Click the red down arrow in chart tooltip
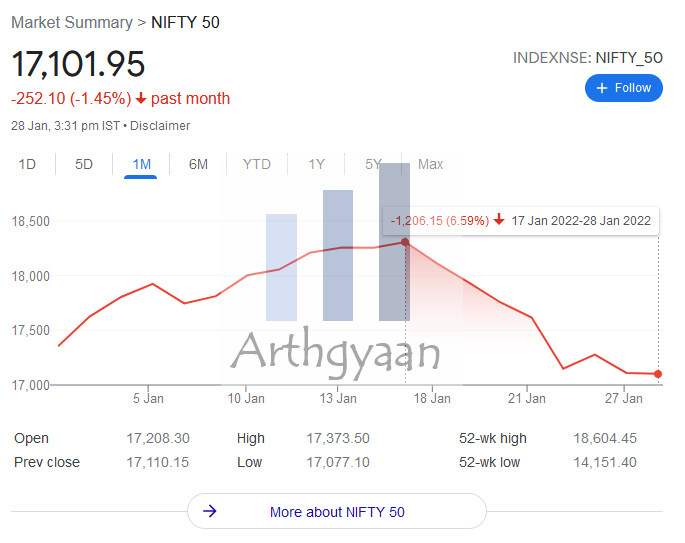Viewport: 685px width, 543px height. 499,219
